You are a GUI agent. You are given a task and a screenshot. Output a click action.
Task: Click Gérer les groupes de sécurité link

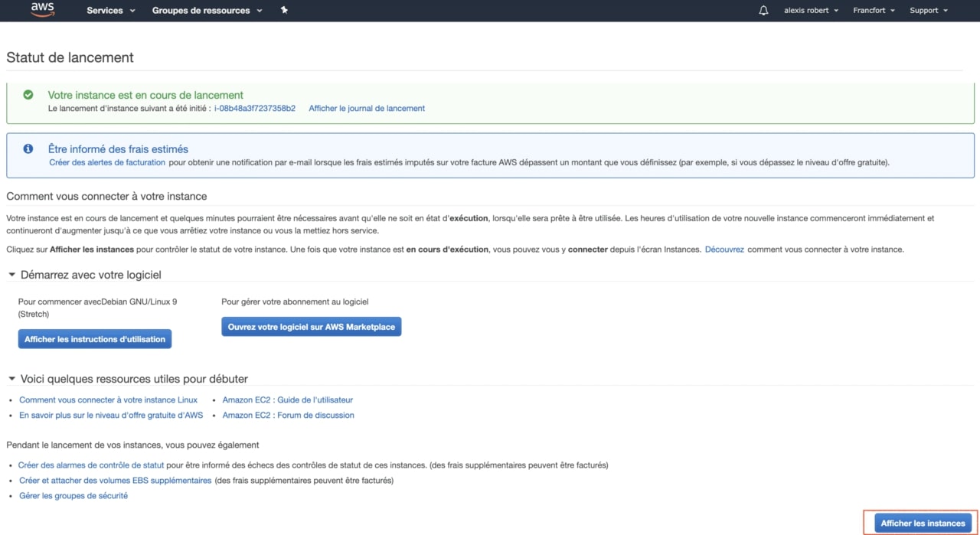(73, 496)
